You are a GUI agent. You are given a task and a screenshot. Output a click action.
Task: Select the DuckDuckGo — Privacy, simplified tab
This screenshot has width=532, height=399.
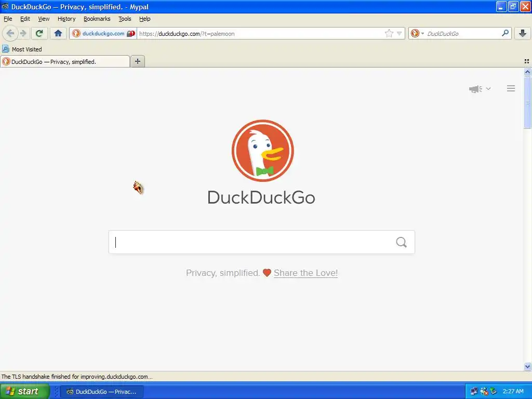point(65,61)
